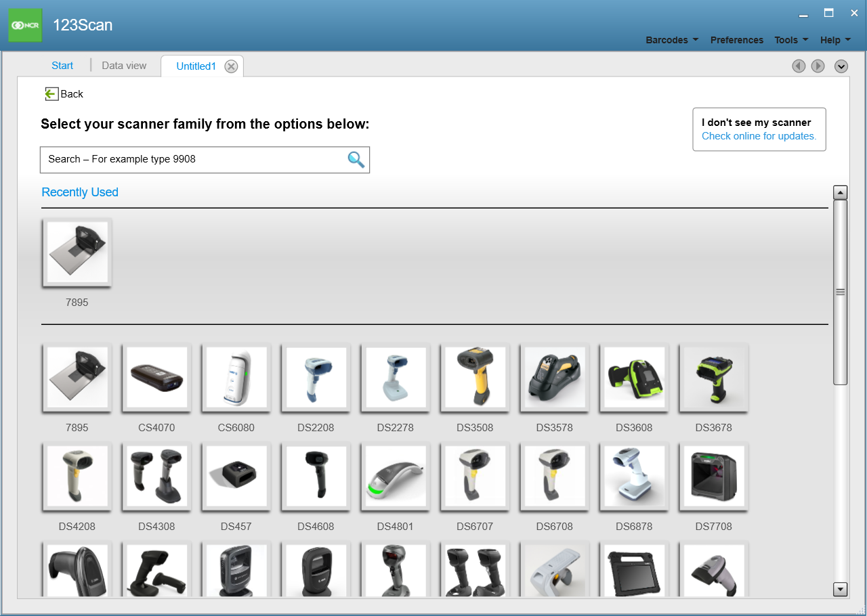Open the tab list dropdown arrow
The height and width of the screenshot is (616, 867).
click(x=841, y=66)
